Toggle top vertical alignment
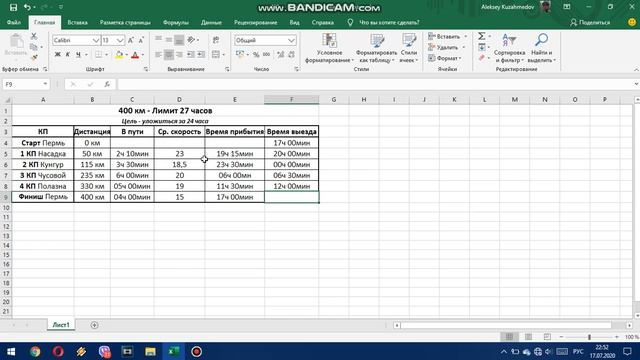 158,40
